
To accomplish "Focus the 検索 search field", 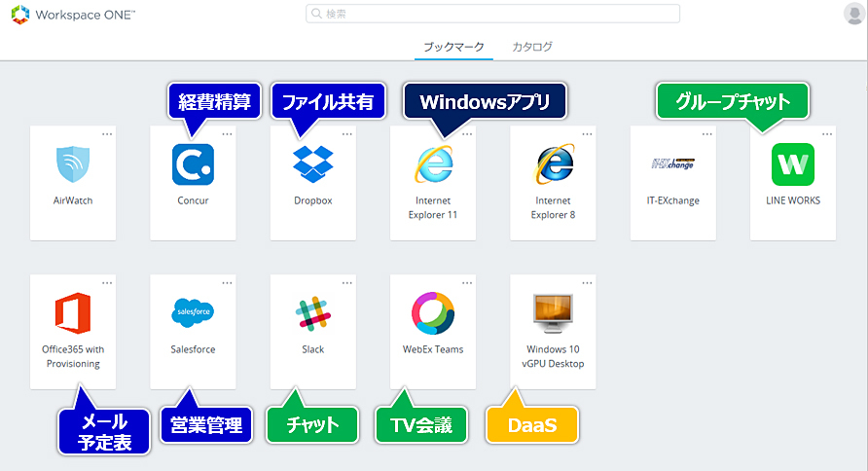I will coord(492,14).
